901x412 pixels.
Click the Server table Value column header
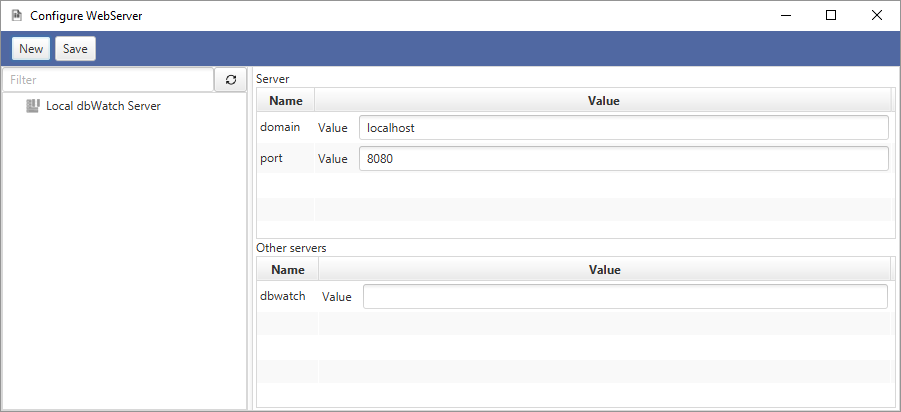tap(603, 101)
